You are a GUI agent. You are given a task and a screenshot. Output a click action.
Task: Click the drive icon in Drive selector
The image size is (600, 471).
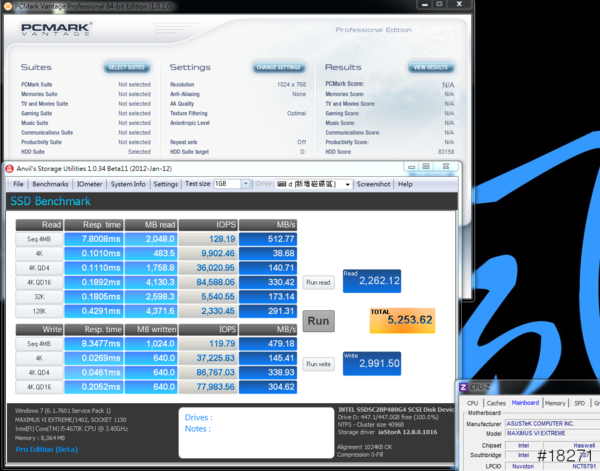tap(282, 184)
